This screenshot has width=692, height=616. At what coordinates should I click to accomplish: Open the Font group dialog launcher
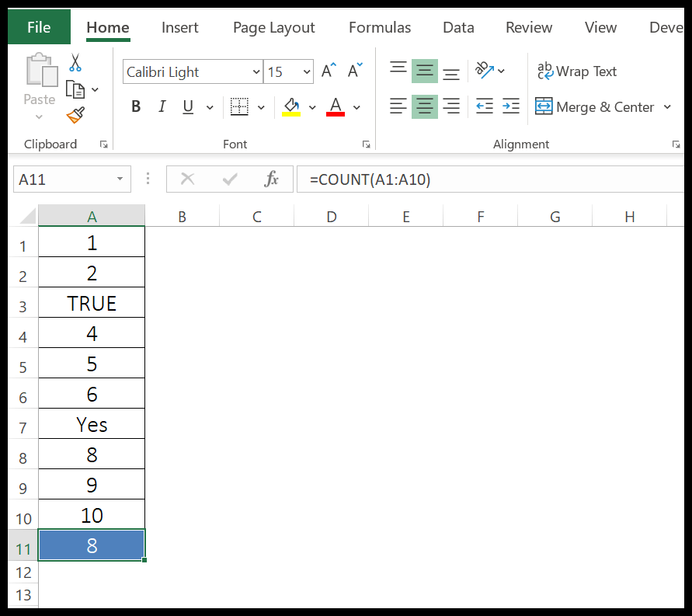(366, 144)
